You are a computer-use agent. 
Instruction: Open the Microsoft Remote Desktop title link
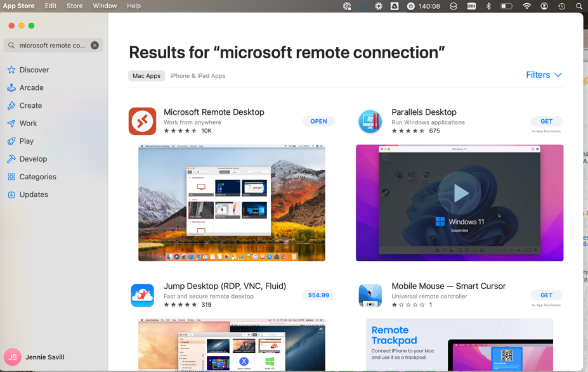click(x=214, y=112)
